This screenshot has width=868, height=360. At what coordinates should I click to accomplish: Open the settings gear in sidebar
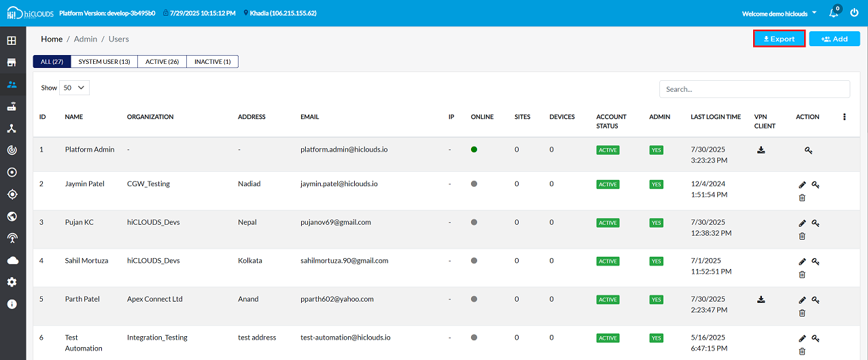pos(12,282)
